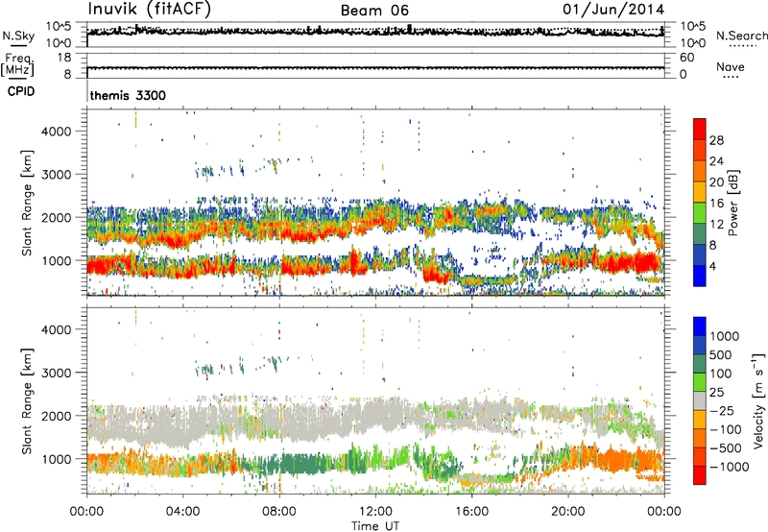Click the "20:00" time tick label
This screenshot has width=768, height=532.
567,512
